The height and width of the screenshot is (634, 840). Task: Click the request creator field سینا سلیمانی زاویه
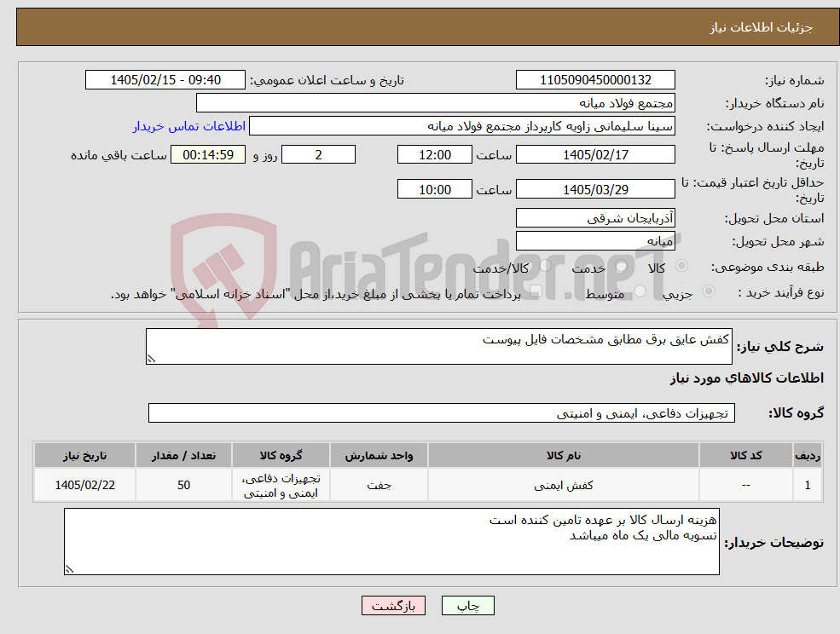point(461,126)
